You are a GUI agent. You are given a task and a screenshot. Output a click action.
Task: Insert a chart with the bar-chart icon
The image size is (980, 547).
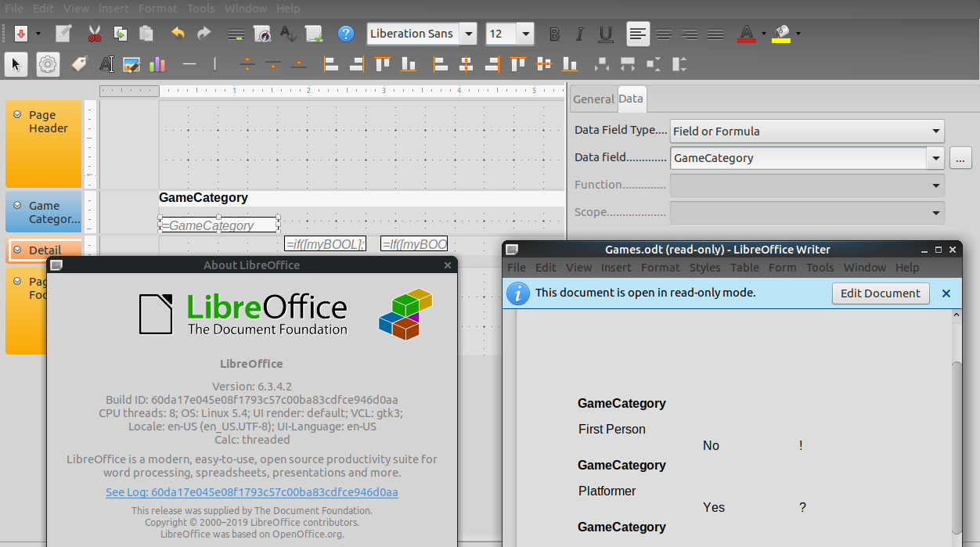coord(157,64)
